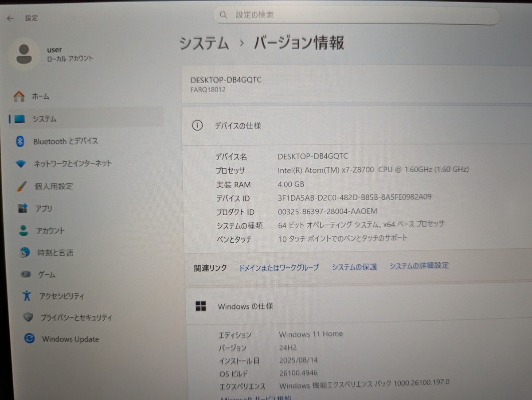
Task: Collapse the デバイスの仕様 section header
Action: point(357,125)
